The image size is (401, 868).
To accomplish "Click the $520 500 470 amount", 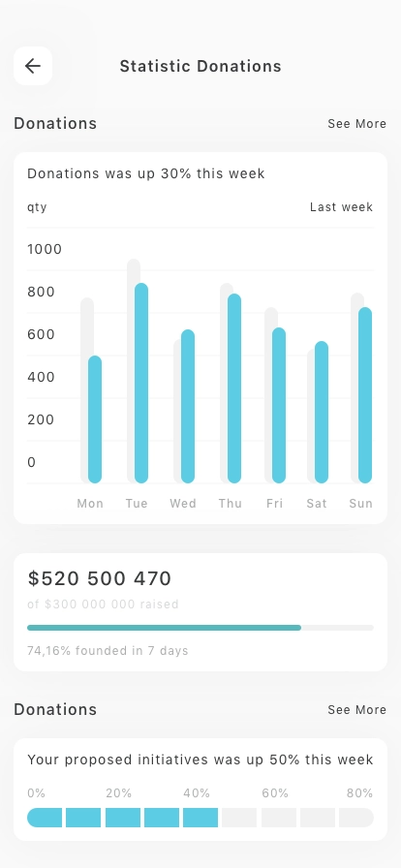I will tap(100, 578).
